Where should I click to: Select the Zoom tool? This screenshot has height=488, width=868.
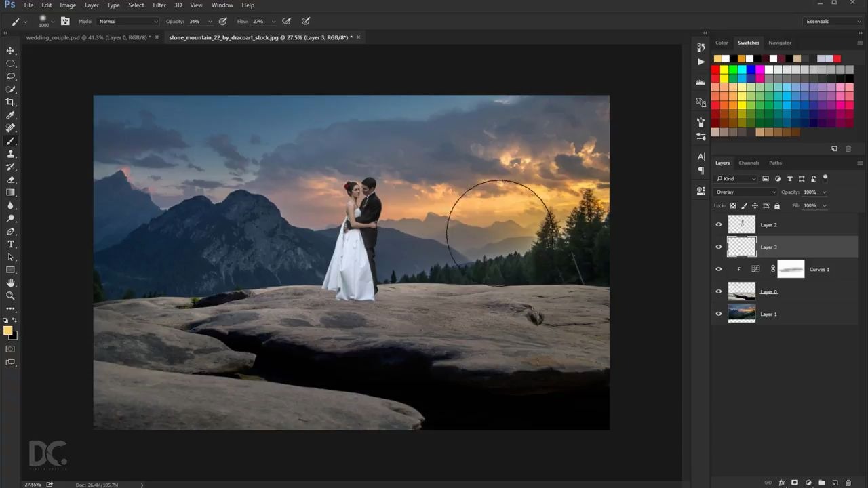(10, 296)
